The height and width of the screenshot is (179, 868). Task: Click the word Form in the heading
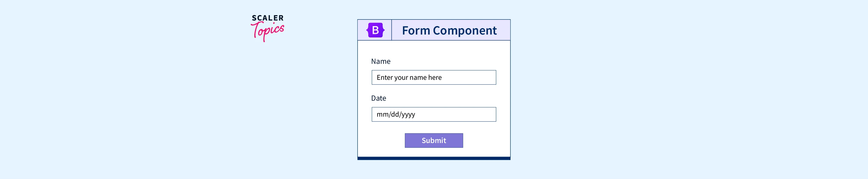(416, 30)
